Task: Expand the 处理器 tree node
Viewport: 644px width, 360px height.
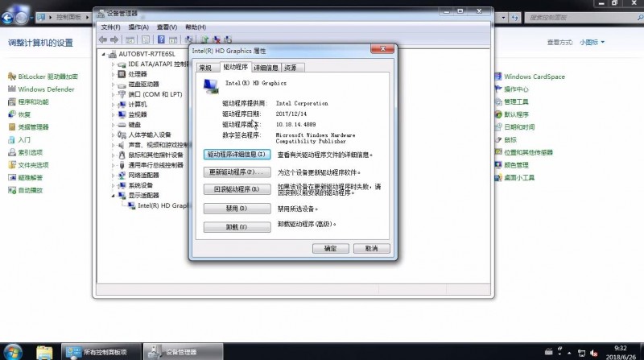Action: point(113,74)
